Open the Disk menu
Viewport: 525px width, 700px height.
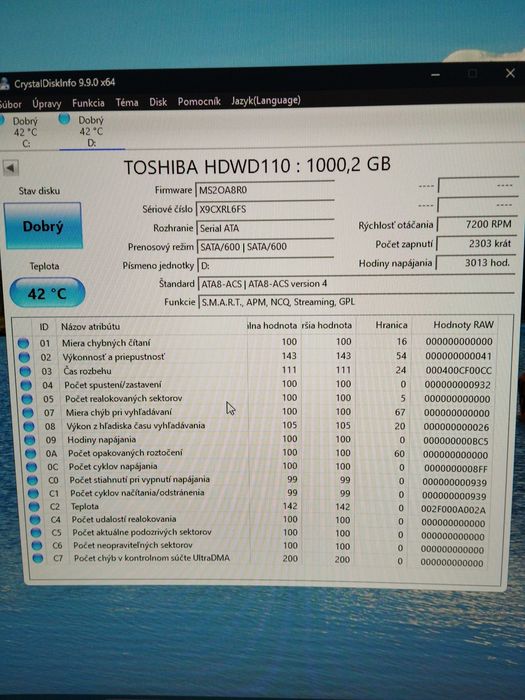(158, 102)
